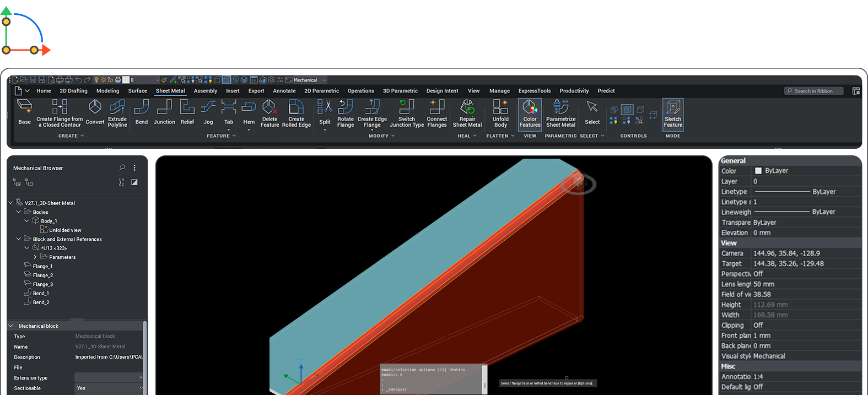Open Extension type dropdown
The height and width of the screenshot is (395, 868).
(109, 377)
